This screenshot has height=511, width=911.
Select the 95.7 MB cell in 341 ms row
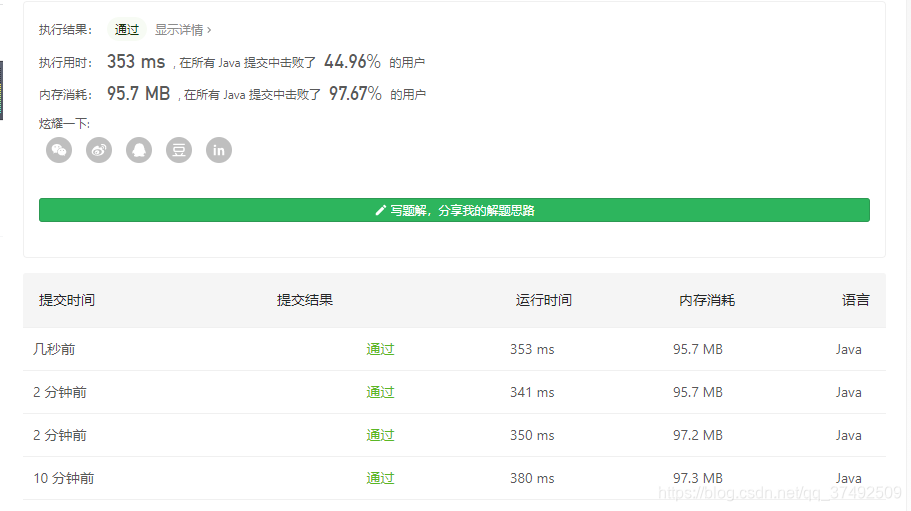coord(698,392)
